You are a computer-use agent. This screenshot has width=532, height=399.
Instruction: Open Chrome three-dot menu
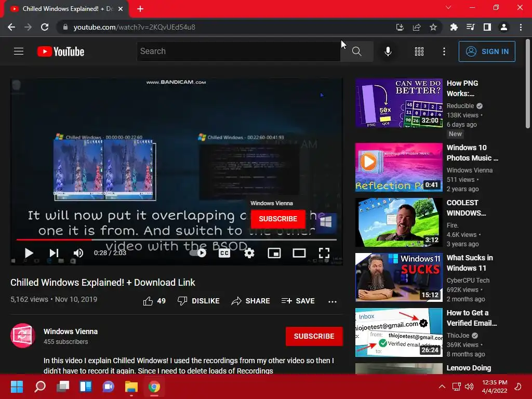(521, 27)
